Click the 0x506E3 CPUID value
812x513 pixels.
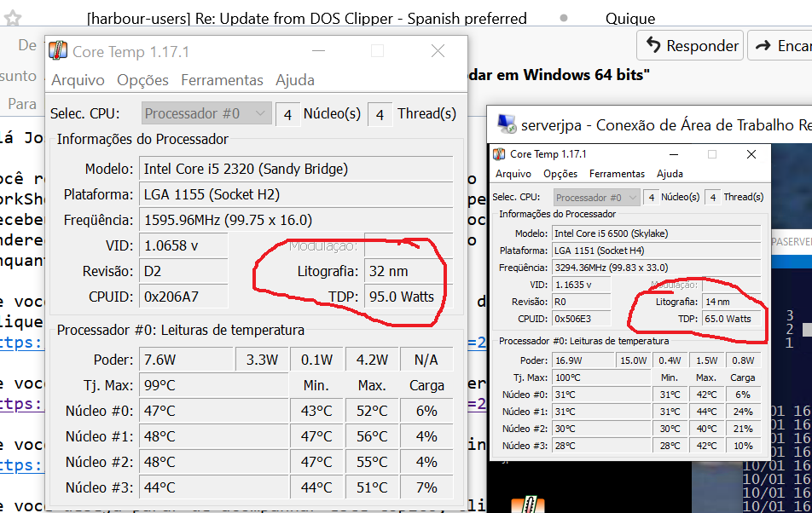coord(582,319)
